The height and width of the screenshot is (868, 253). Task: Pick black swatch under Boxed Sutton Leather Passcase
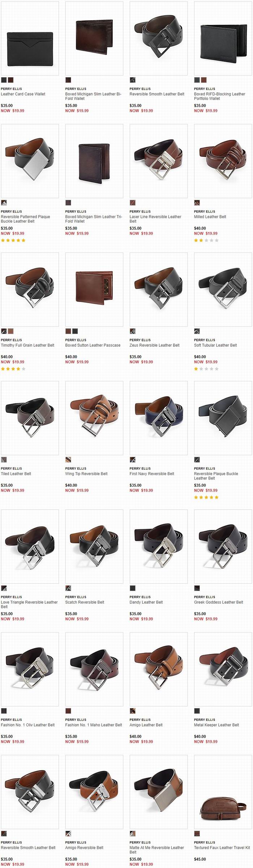coord(75,331)
